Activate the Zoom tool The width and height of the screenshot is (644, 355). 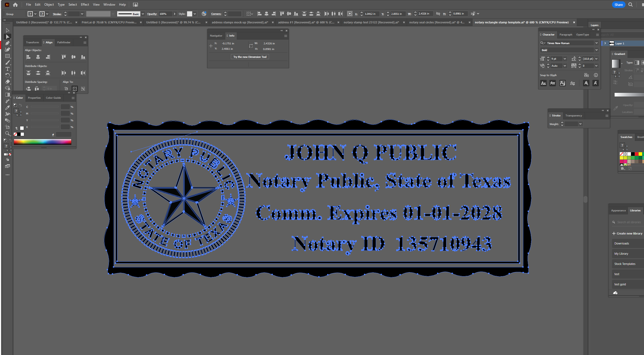[x=8, y=133]
